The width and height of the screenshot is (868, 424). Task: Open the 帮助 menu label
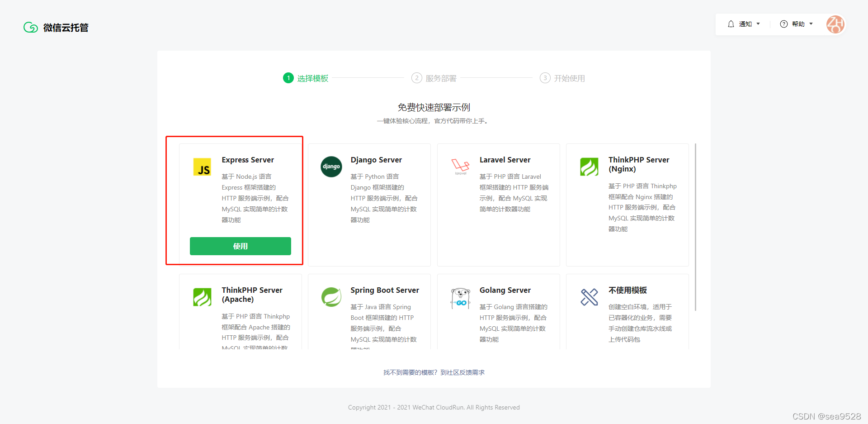point(798,24)
